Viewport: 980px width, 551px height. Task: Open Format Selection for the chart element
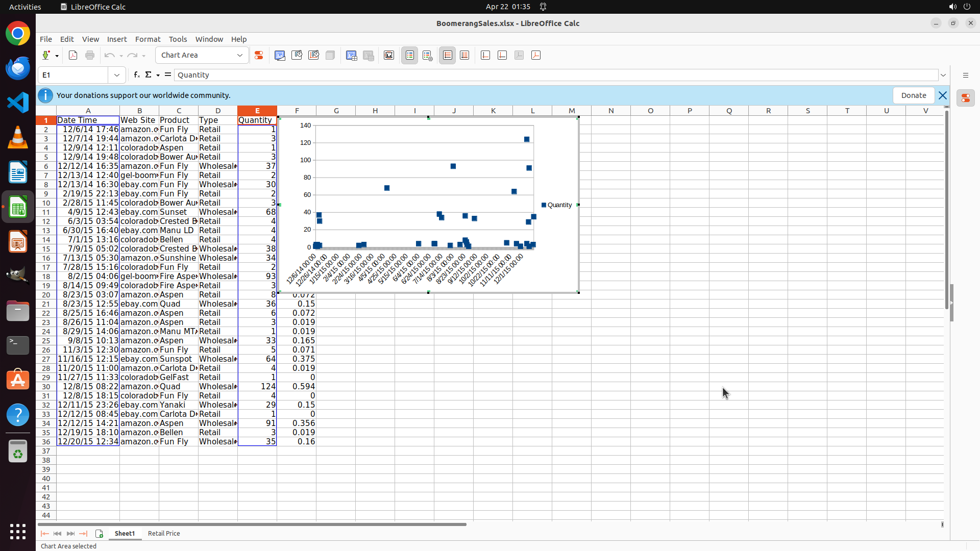(259, 55)
